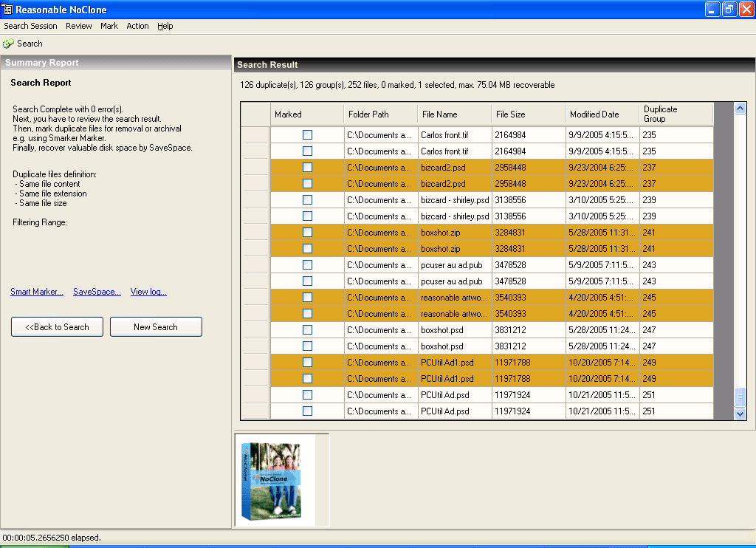Open the Action menu
The image size is (756, 548).
[137, 26]
